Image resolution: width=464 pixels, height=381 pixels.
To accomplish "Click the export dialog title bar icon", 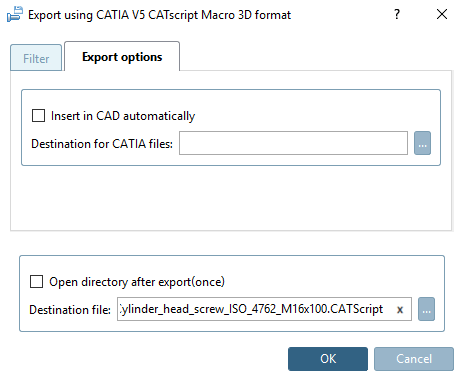I will [15, 14].
